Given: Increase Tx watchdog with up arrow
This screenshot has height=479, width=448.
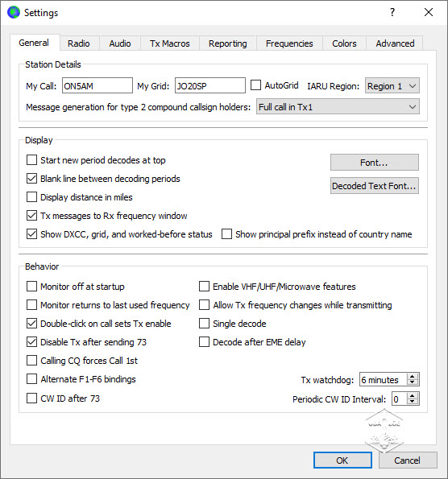Looking at the screenshot, I should tap(413, 377).
